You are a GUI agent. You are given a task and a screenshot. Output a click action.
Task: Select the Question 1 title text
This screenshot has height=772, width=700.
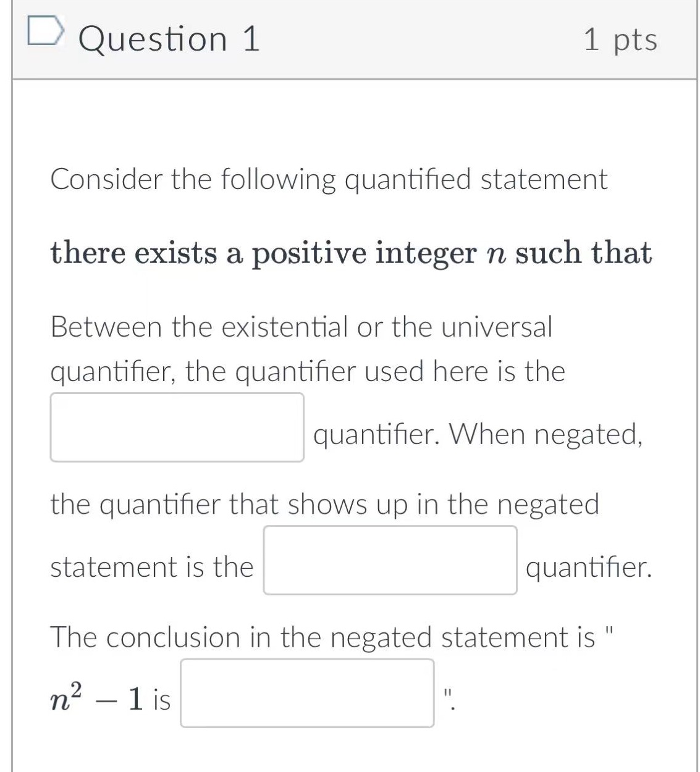click(170, 39)
